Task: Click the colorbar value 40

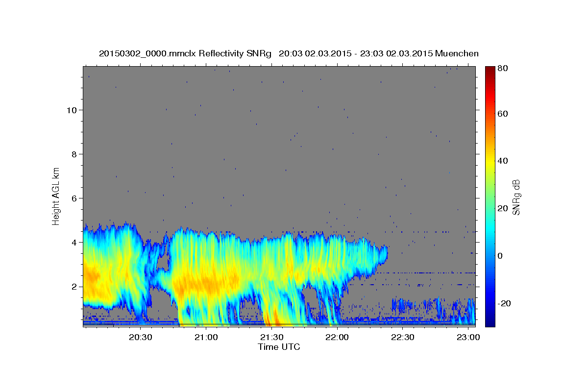Action: tap(502, 161)
